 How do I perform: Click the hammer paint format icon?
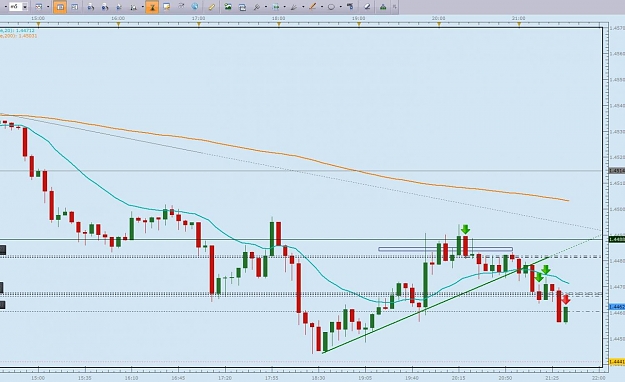click(x=350, y=7)
